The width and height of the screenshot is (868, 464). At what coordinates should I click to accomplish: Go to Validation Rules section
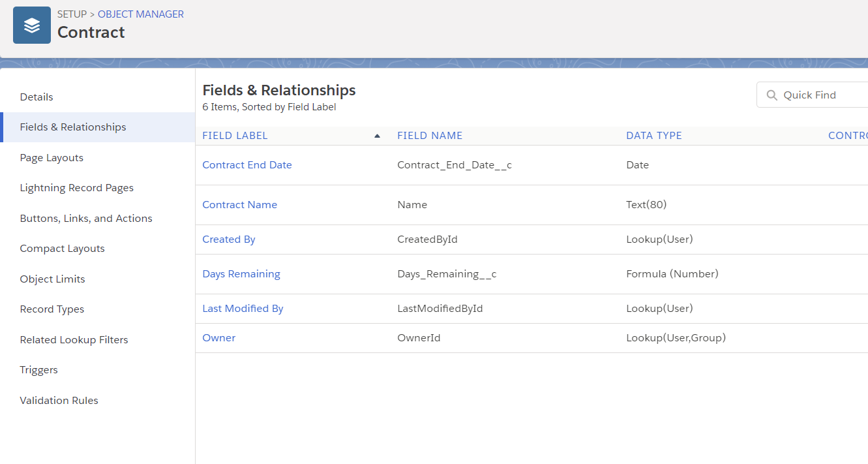tap(59, 401)
